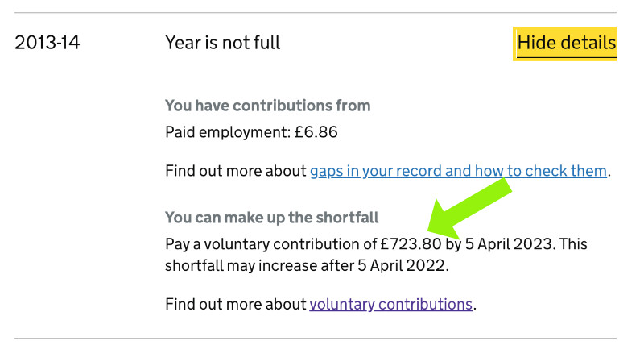Click 'Find out more about' before gaps link
The width and height of the screenshot is (644, 345).
pyautogui.click(x=236, y=171)
